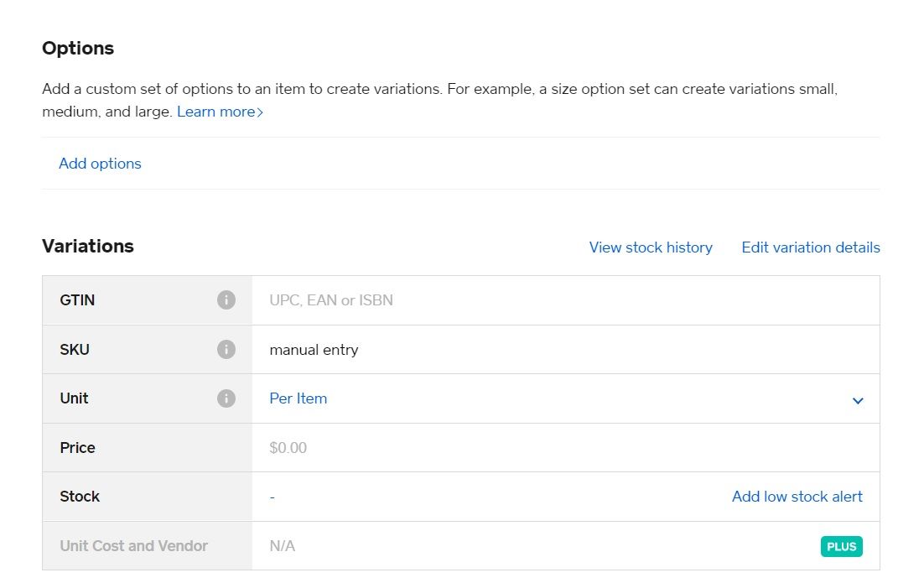Edit the SKU manual entry field

tap(313, 349)
